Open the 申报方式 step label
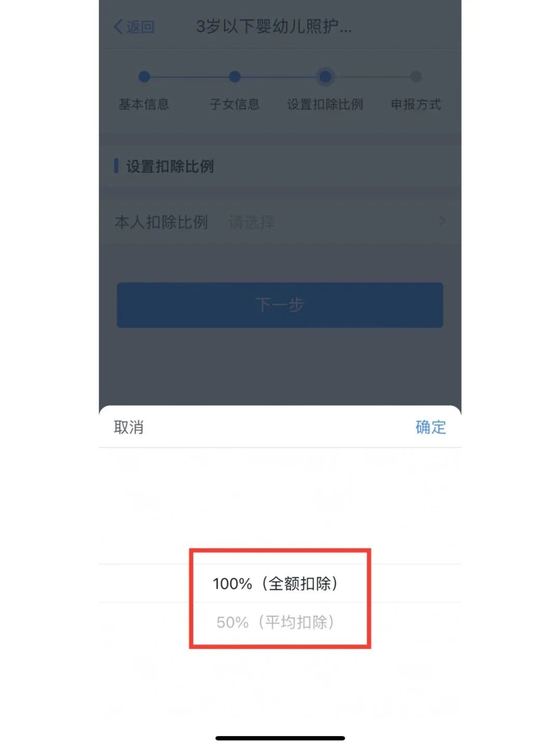This screenshot has width=560, height=747. (x=416, y=104)
